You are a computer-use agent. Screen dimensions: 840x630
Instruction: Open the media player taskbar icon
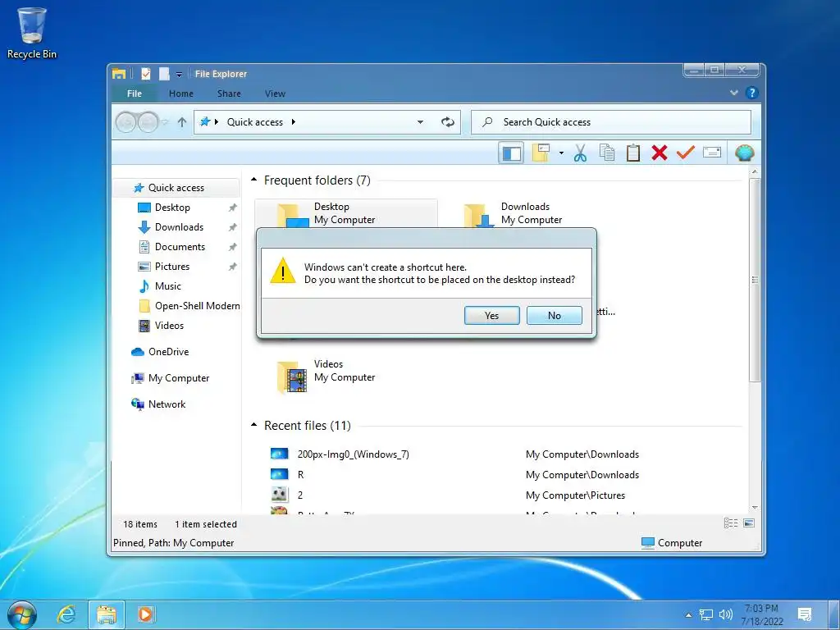[x=145, y=614]
